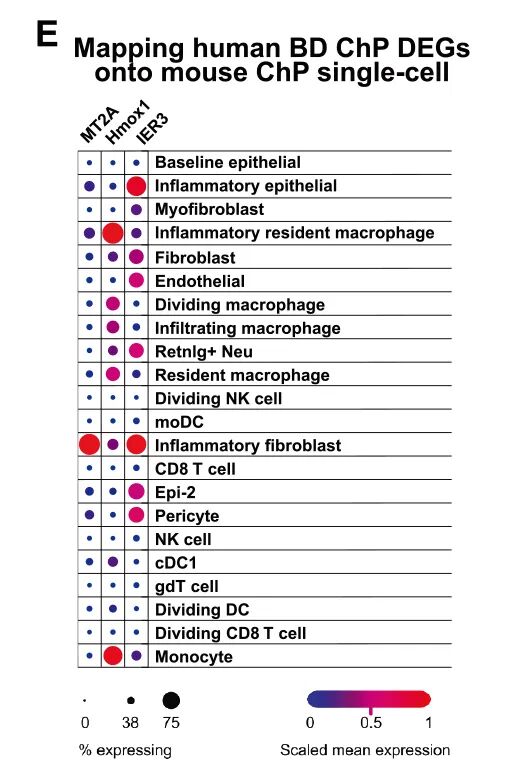The image size is (511, 781).
Task: Click the big red MT2A dot for Inflammatory fibroblast
Action: [x=89, y=444]
